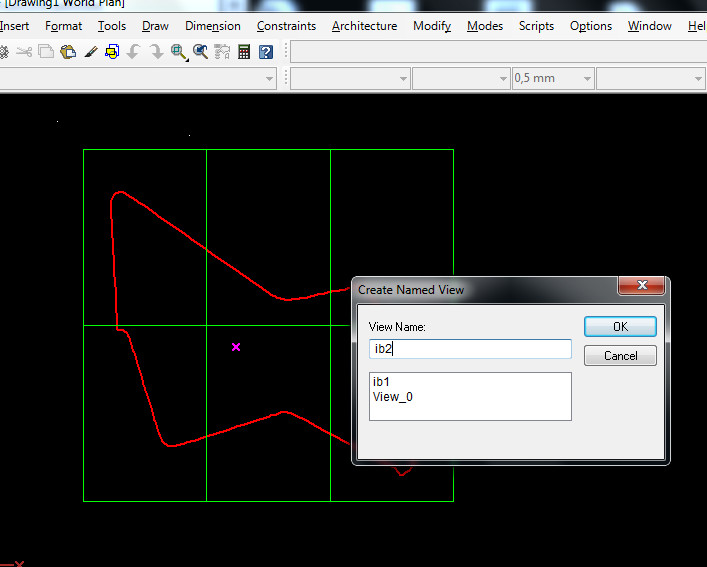Screen dimensions: 707x567
Task: Select the format painter brush icon
Action: (x=91, y=52)
